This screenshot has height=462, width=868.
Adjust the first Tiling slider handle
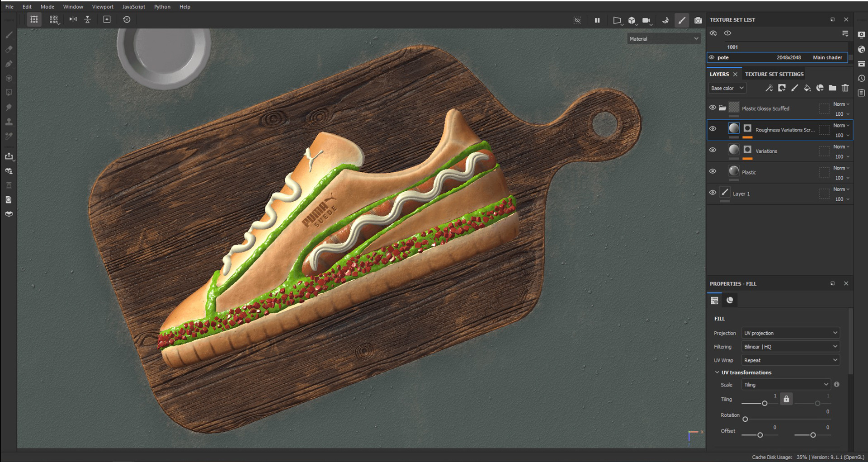click(764, 403)
